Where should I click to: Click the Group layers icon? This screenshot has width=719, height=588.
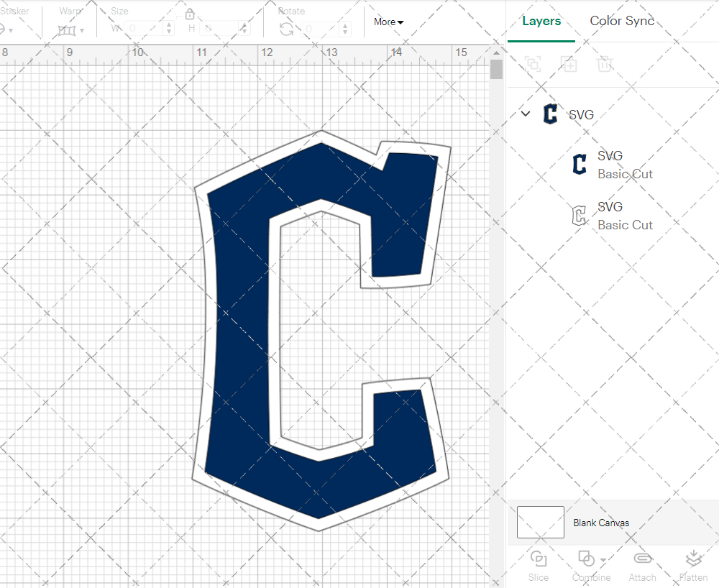533,65
